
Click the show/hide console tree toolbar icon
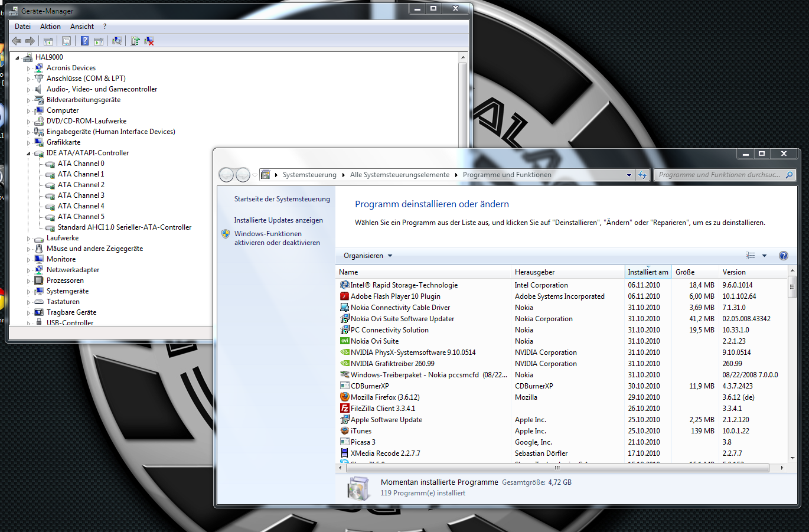pos(48,41)
